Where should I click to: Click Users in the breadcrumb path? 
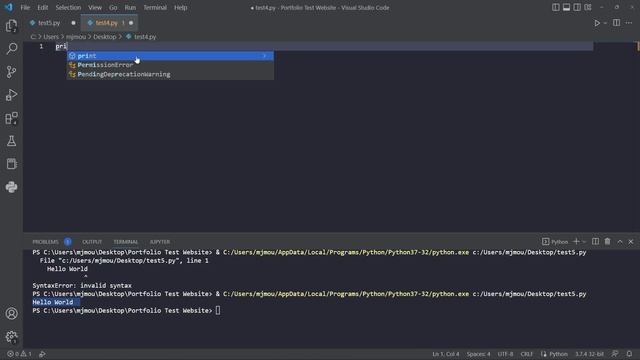[51, 37]
